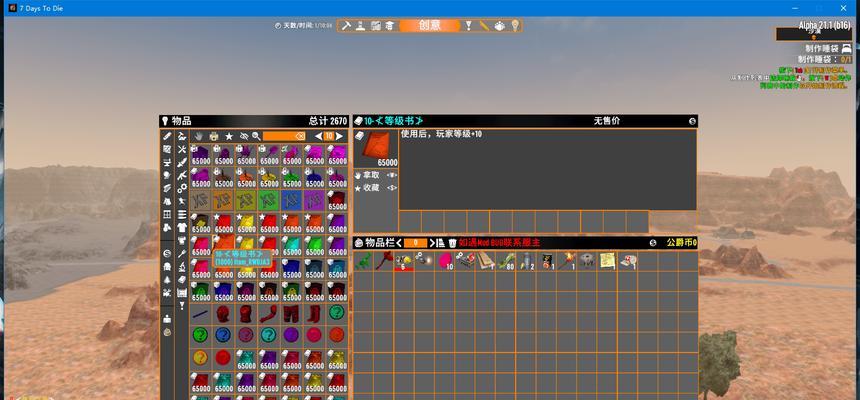Open the crafting hammer tab in top bar
The image size is (860, 400).
pos(346,26)
